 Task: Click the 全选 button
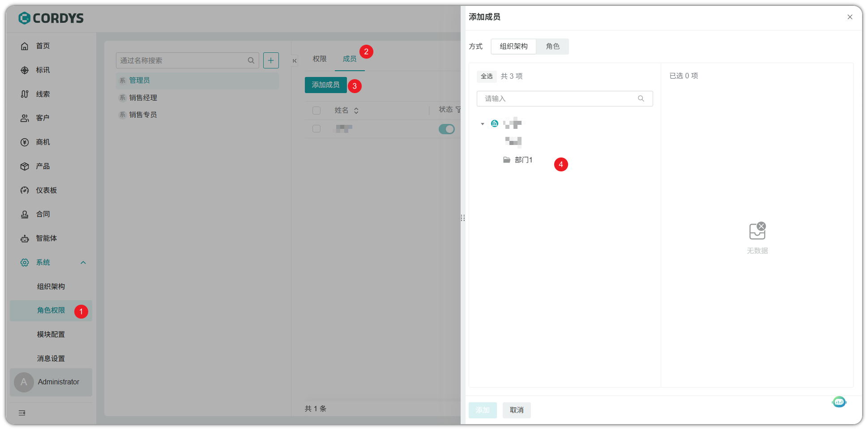pyautogui.click(x=487, y=77)
